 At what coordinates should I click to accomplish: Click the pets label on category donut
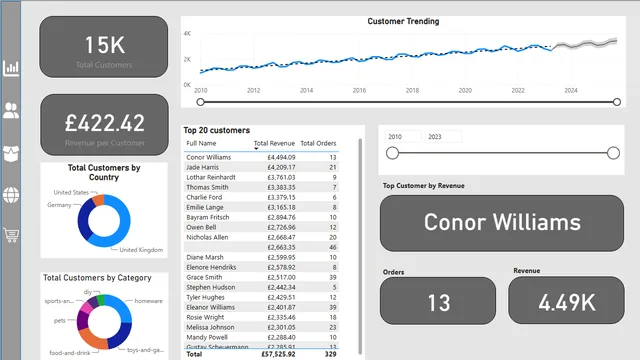tap(60, 320)
